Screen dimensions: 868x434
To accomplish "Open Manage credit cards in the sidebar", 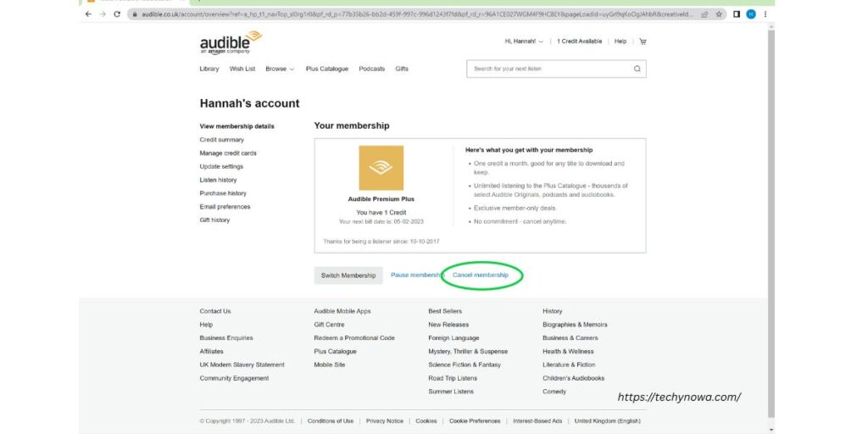I will (228, 153).
